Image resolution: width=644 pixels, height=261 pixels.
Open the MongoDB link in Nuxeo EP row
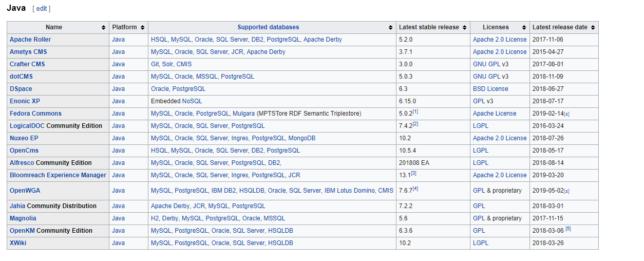click(302, 138)
